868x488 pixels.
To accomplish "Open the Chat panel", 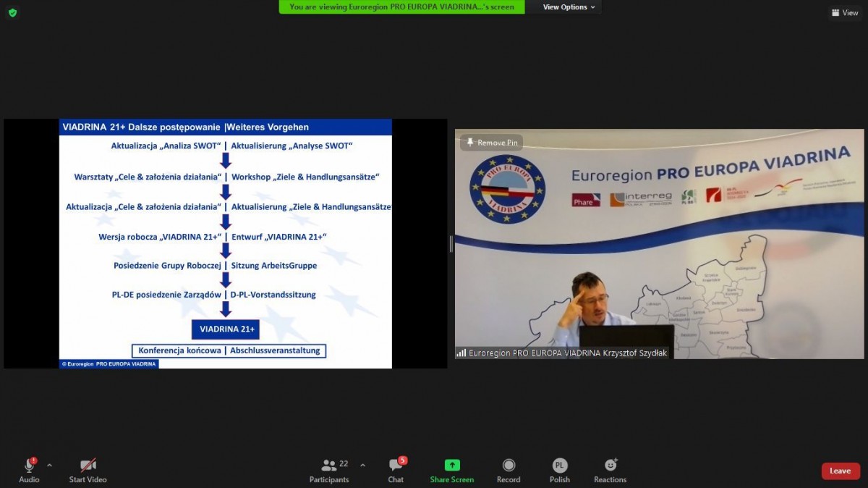I will click(396, 470).
